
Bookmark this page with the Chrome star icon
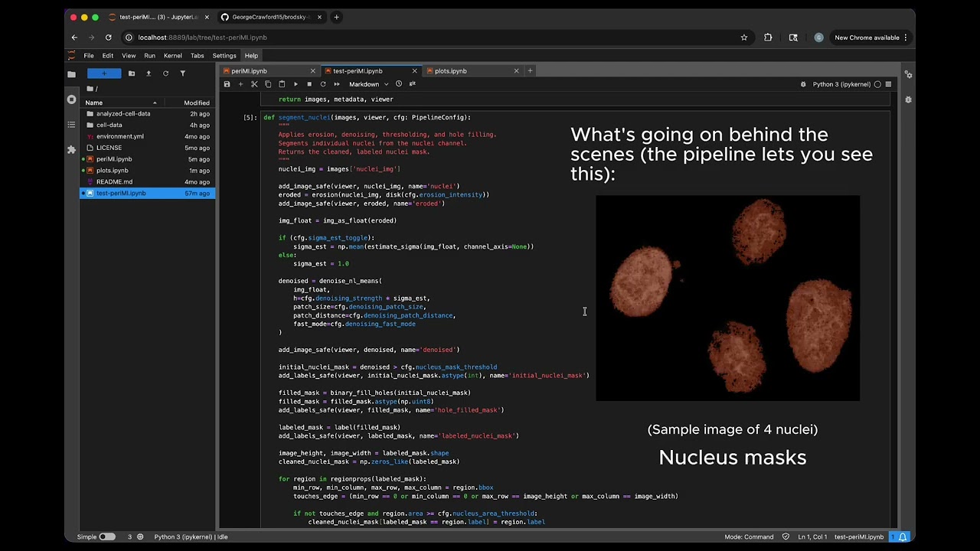743,37
